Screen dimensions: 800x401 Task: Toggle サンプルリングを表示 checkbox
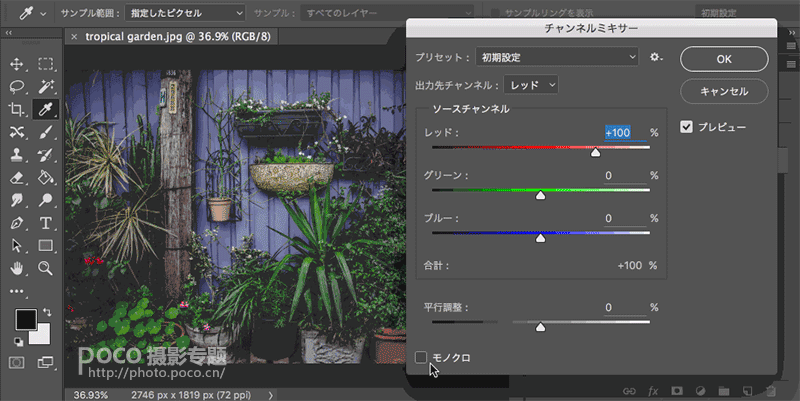495,13
